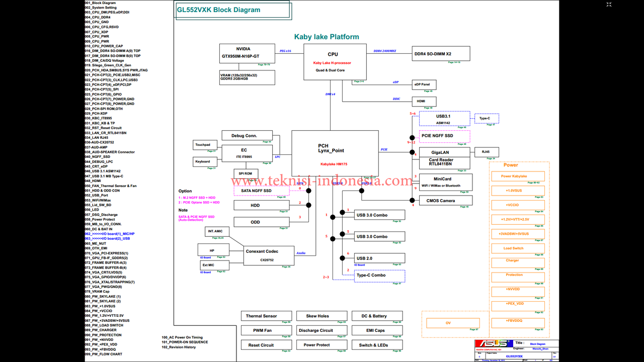Select the 'Debug Conn.' block
Screen dimensions: 644x362
tap(247, 135)
